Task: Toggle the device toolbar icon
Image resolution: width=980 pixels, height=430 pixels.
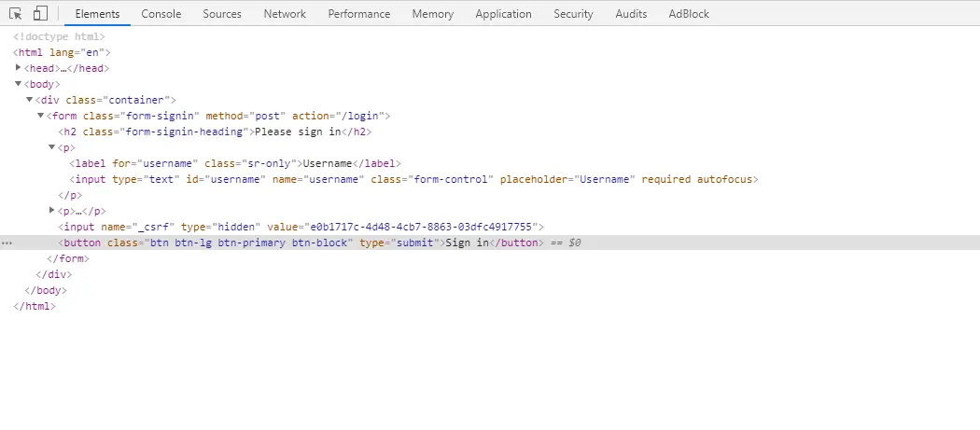Action: click(x=40, y=13)
